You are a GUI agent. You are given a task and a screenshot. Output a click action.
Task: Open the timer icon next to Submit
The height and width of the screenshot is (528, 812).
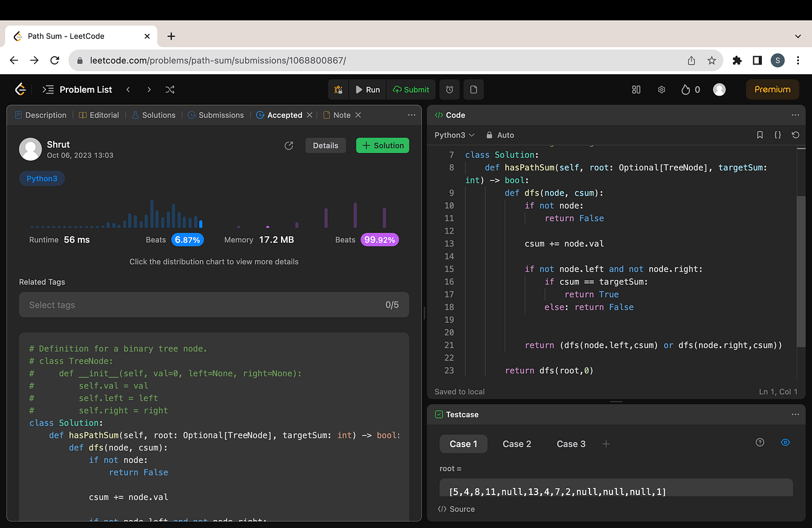pos(449,89)
